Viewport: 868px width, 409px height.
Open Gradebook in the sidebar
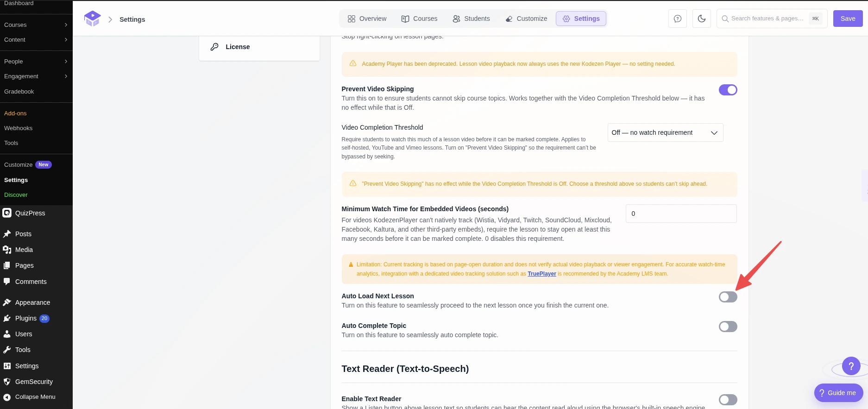[19, 91]
